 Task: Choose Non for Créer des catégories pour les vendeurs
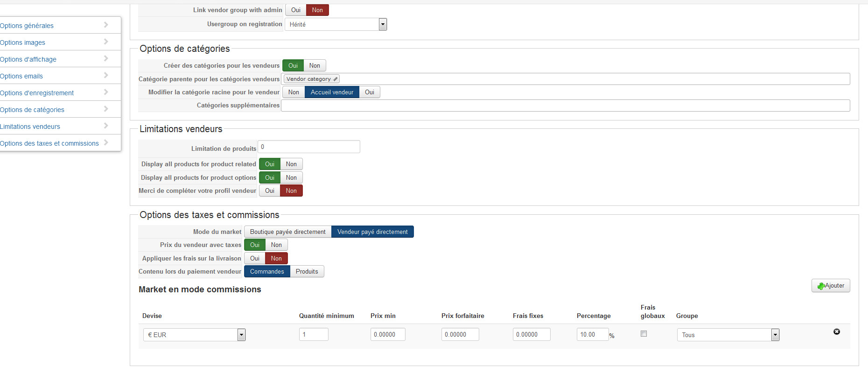(315, 65)
